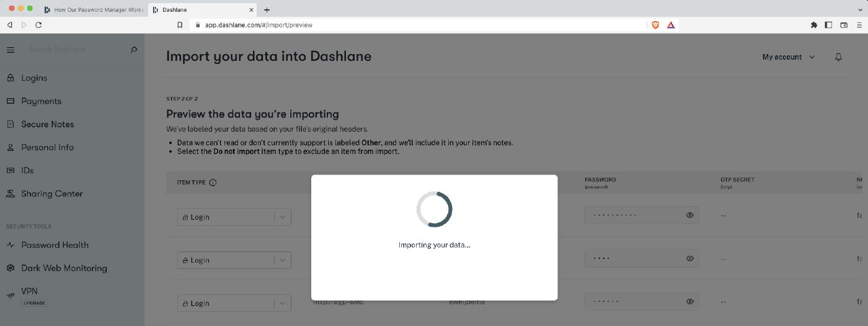This screenshot has height=326, width=868.
Task: Reveal second row password with eye icon
Action: pyautogui.click(x=689, y=258)
